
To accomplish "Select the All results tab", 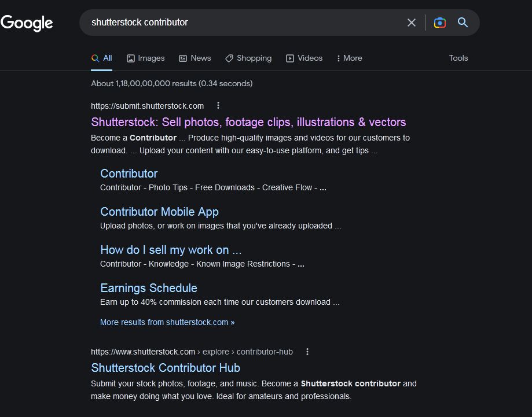I will (101, 58).
